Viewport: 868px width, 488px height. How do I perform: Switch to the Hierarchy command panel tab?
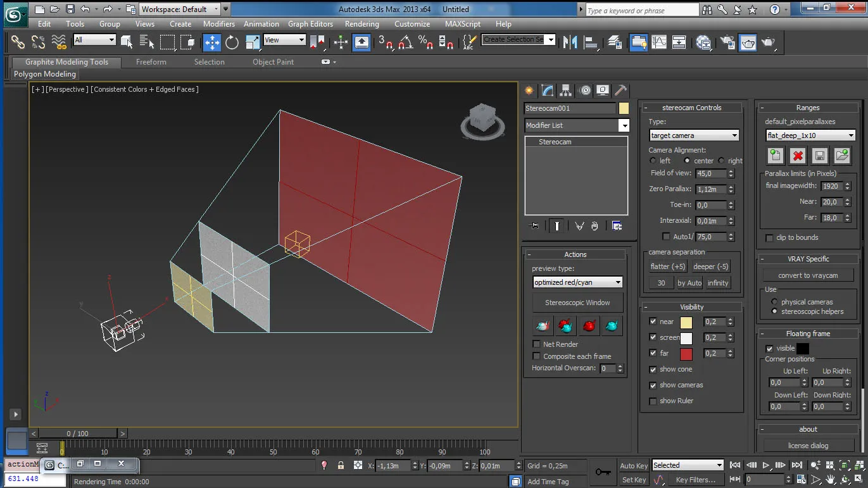click(x=565, y=91)
